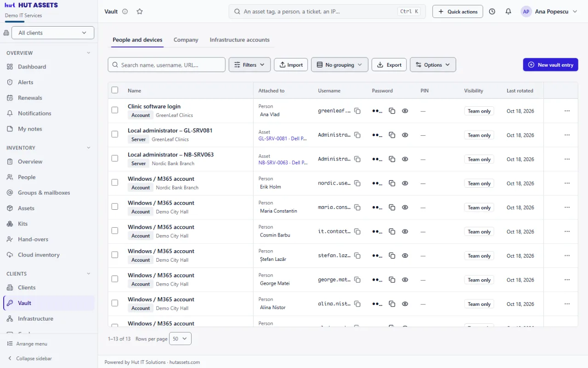
Task: Star the Vault page as favorite
Action: tap(140, 11)
